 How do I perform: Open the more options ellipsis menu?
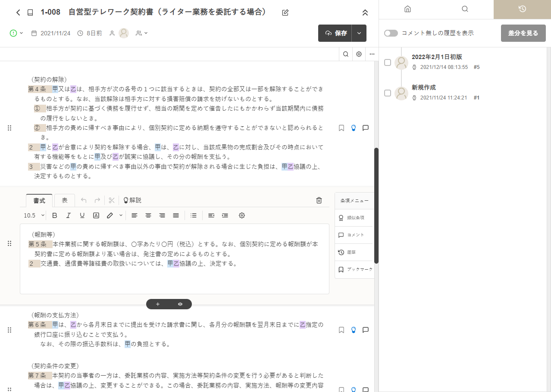click(372, 54)
